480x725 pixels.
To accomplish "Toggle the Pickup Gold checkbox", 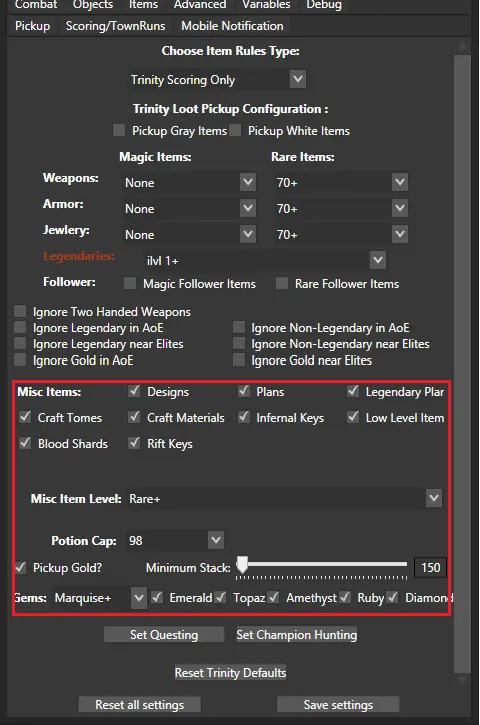I will (20, 567).
